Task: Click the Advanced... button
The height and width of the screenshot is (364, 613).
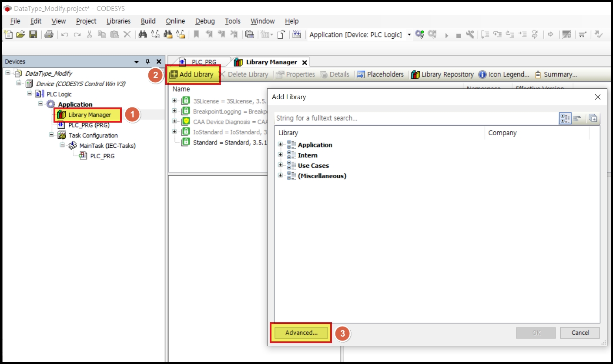Action: [301, 333]
